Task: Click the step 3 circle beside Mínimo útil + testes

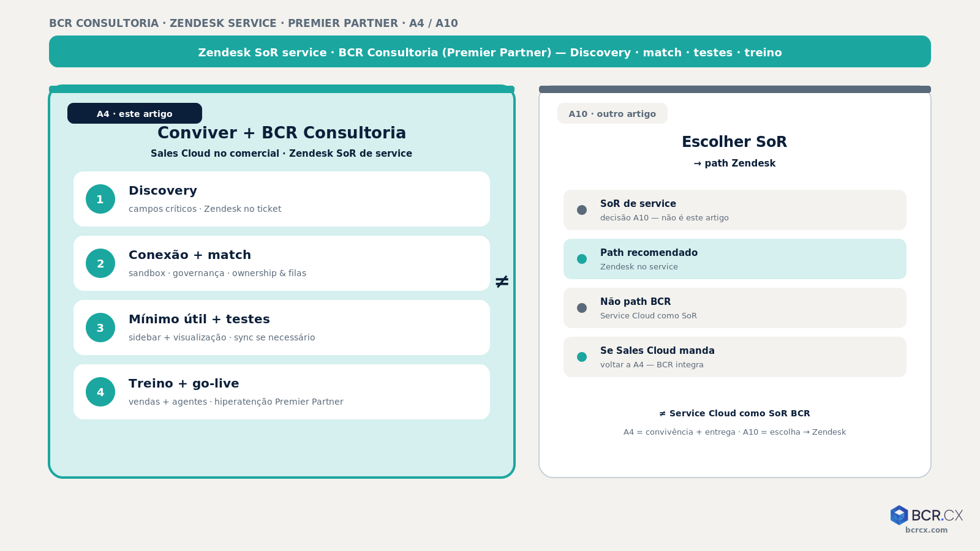Action: (100, 328)
